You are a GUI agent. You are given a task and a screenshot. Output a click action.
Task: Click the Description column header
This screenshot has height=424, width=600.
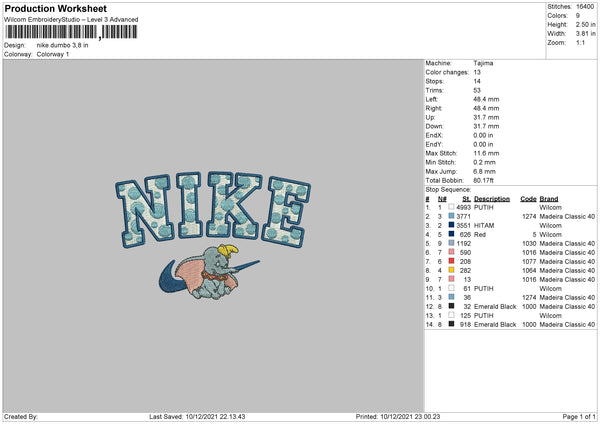coord(492,199)
